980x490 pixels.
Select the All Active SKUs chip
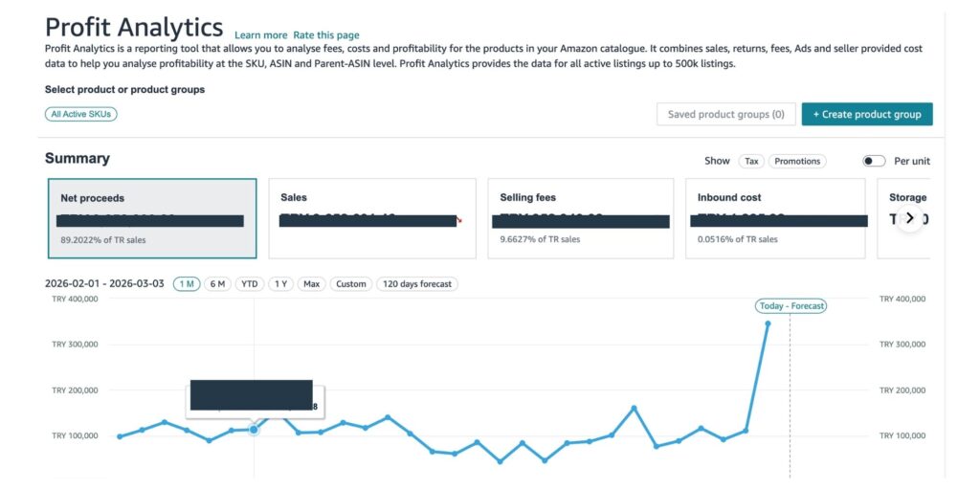coord(81,115)
